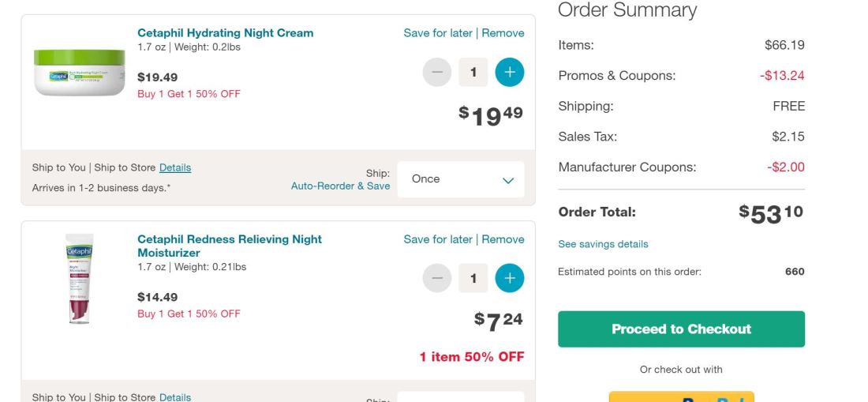Screen dimensions: 868x402
Task: Click the chevron arrow in Once dropdown
Action: click(508, 180)
